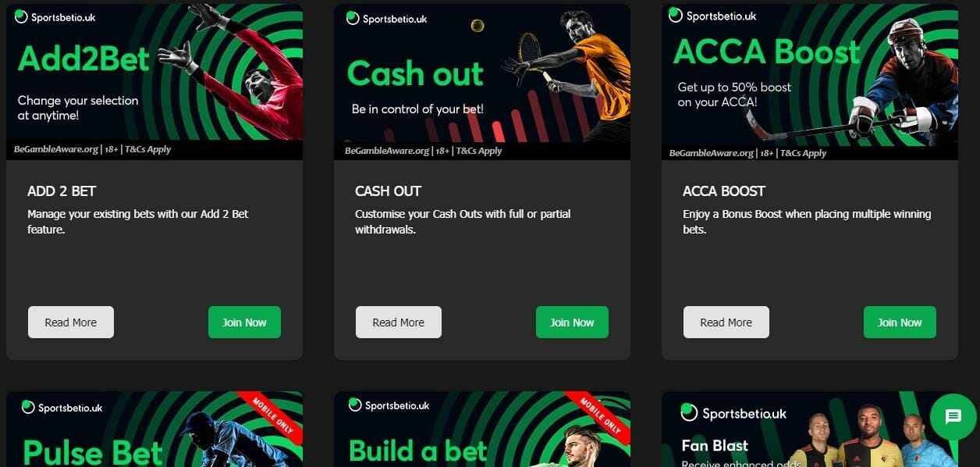Open Read More for CASH OUT

[399, 323]
